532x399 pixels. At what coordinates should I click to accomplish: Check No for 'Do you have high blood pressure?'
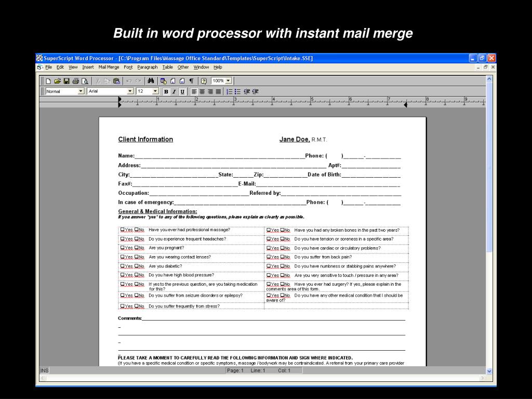(x=137, y=275)
